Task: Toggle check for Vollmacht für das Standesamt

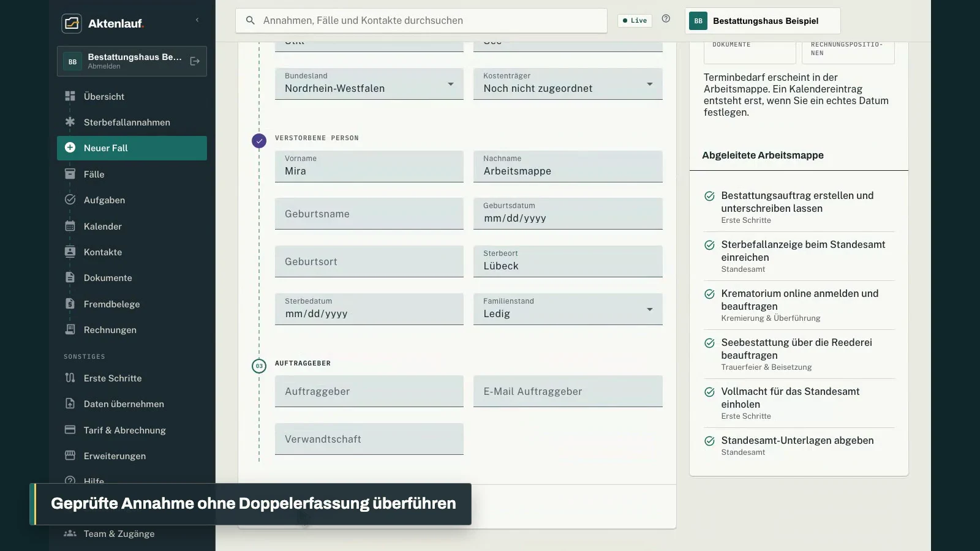Action: point(709,392)
